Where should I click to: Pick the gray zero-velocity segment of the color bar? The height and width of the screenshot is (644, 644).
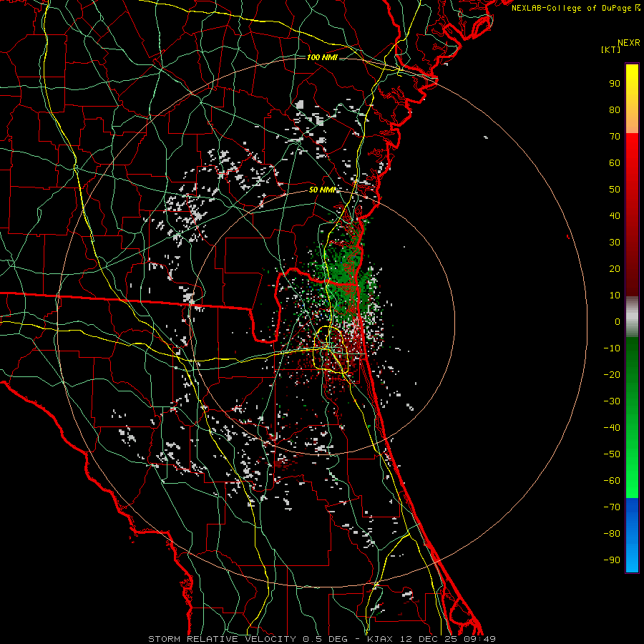(632, 317)
